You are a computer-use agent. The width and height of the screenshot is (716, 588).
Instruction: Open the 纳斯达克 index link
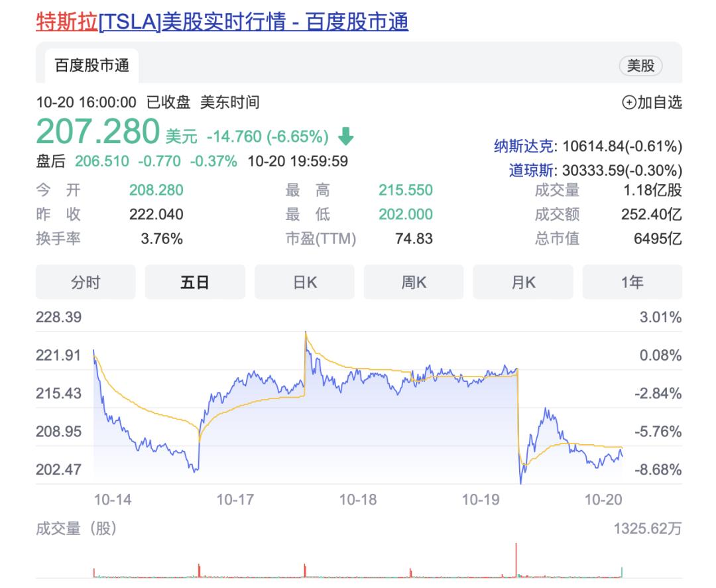[523, 146]
